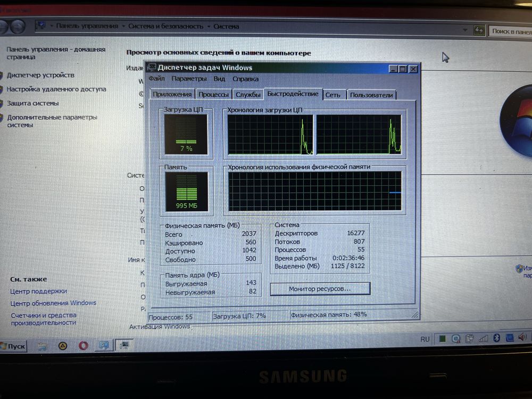Screen dimensions: 532x399
Task: Click Панель управления breadcrumb in address bar
Action: 87,26
